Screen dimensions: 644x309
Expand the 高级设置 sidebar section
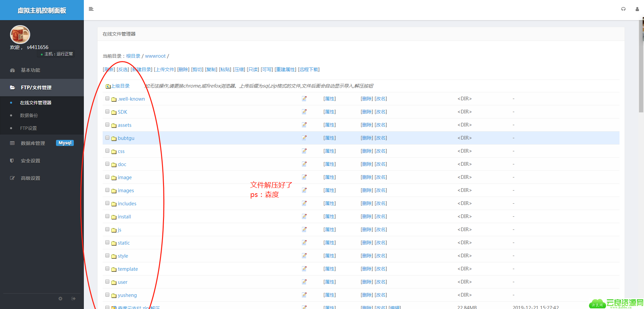(x=42, y=178)
